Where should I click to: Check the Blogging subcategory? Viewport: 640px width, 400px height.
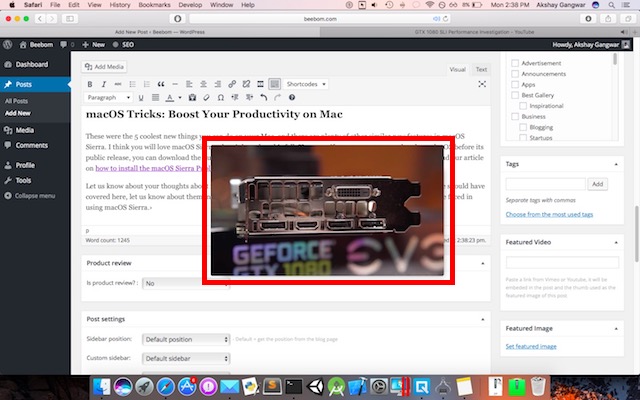tap(523, 127)
